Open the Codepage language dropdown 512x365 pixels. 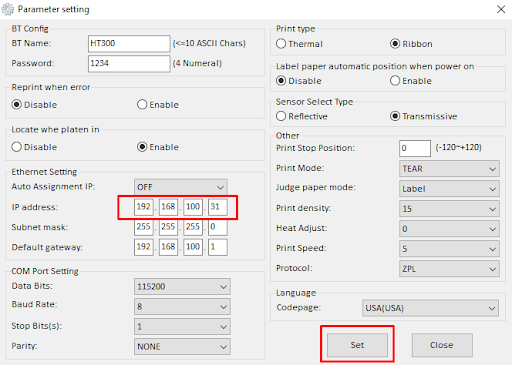[430, 308]
